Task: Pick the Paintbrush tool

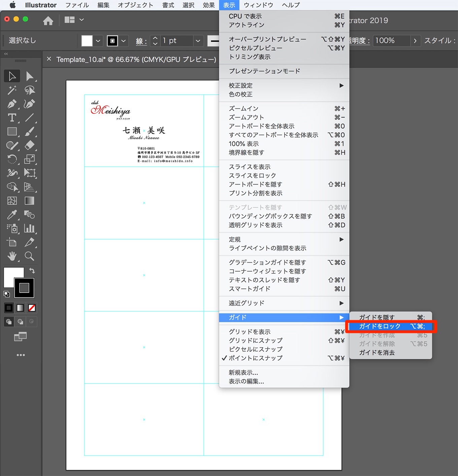Action: coord(30,131)
